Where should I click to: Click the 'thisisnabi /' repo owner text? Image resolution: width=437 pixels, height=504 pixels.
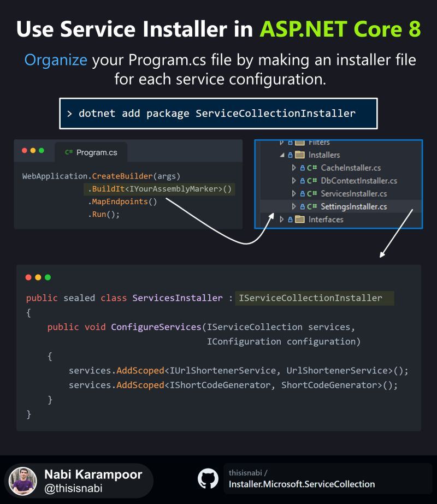pyautogui.click(x=248, y=472)
